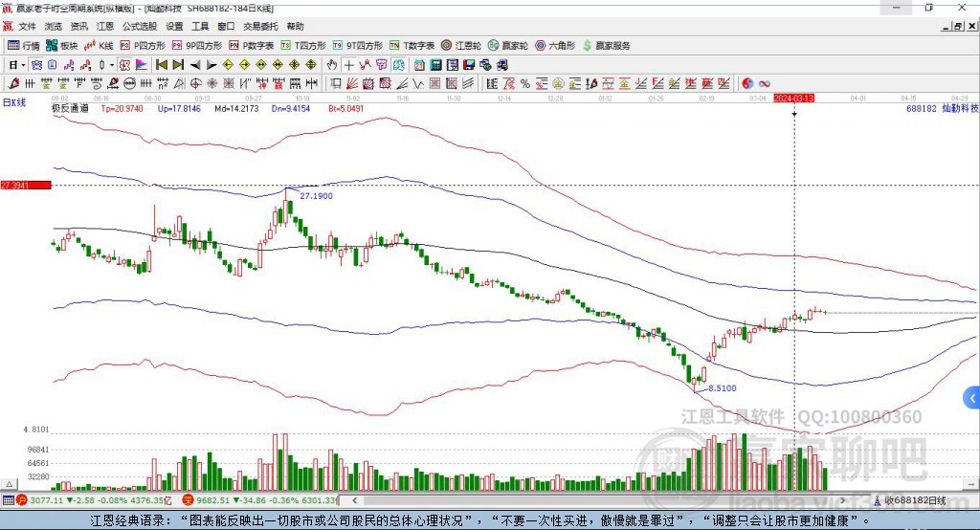980x530 pixels.
Task: Open the 公式选股 menu
Action: pos(140,26)
